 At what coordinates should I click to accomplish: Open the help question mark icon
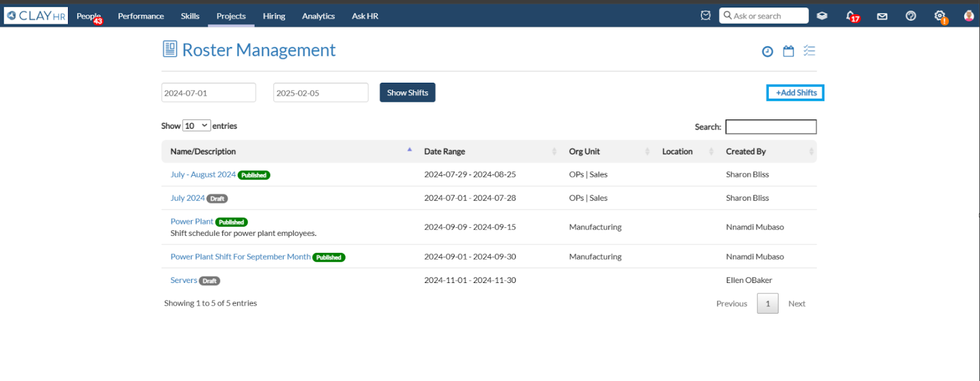[x=911, y=16]
